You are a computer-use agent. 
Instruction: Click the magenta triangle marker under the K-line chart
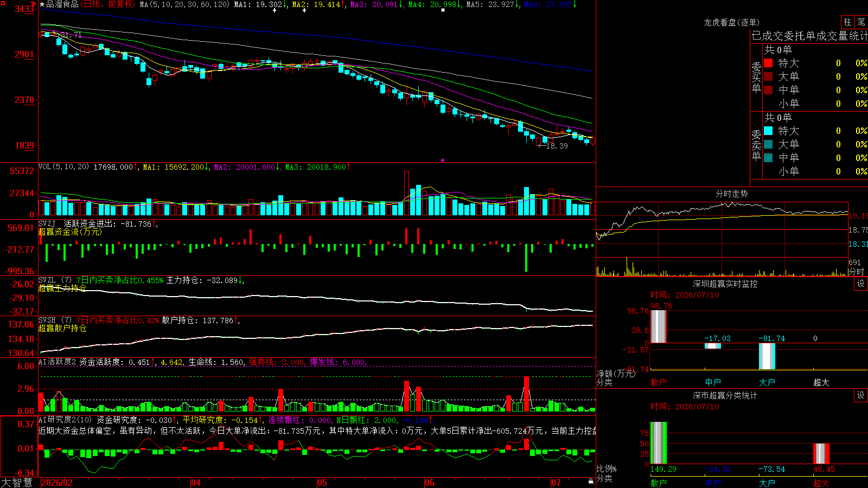click(x=442, y=160)
